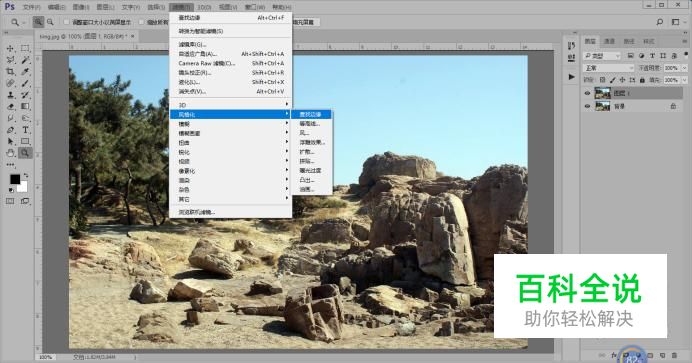
Task: Open the History panel icon
Action: point(572,45)
